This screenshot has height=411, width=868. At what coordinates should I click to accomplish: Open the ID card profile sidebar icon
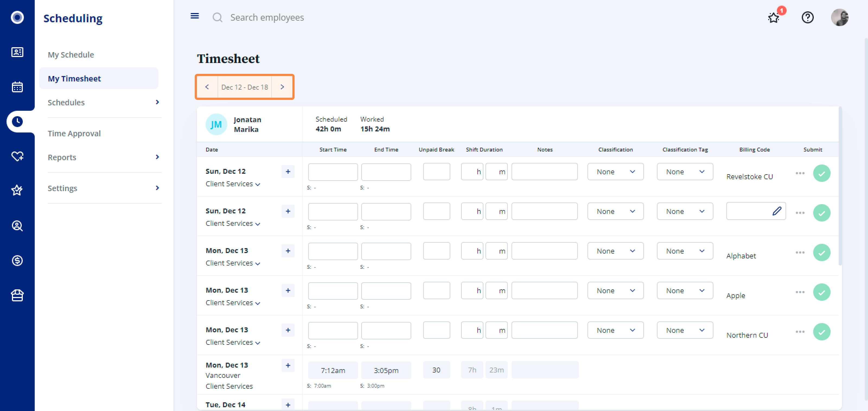[17, 52]
